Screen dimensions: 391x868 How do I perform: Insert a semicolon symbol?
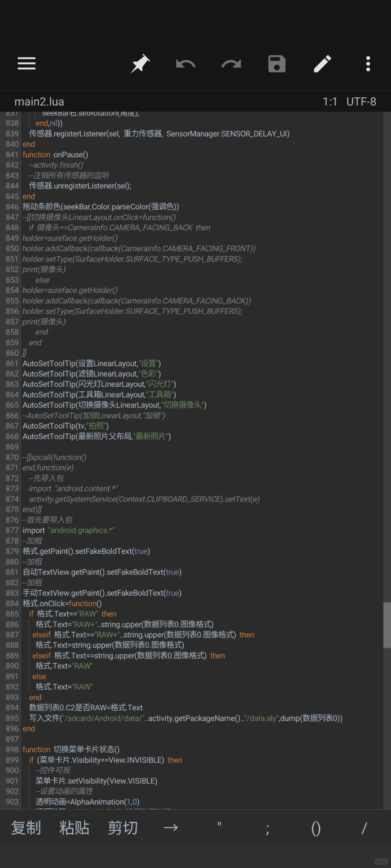(x=268, y=829)
